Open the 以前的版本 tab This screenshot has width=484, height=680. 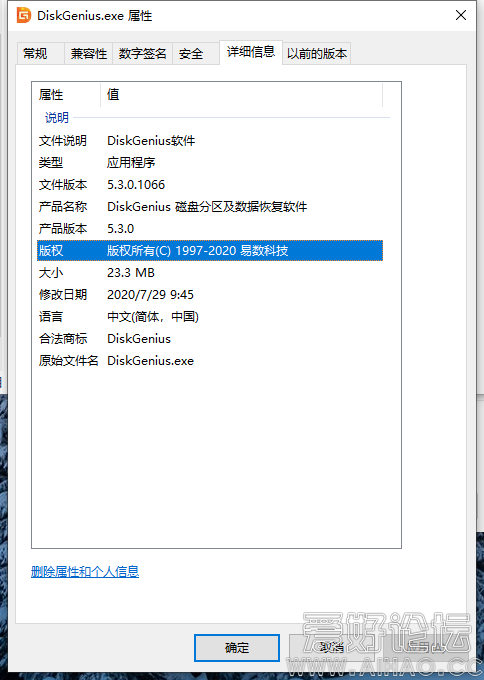click(x=317, y=54)
